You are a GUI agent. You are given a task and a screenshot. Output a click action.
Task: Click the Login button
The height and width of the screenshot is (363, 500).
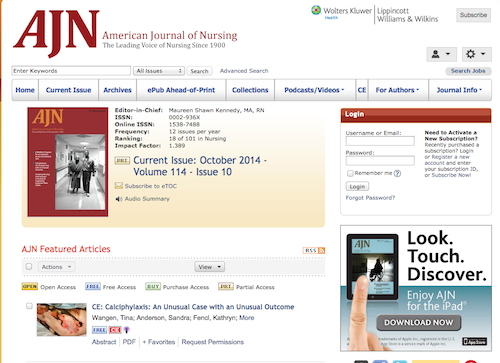357,186
